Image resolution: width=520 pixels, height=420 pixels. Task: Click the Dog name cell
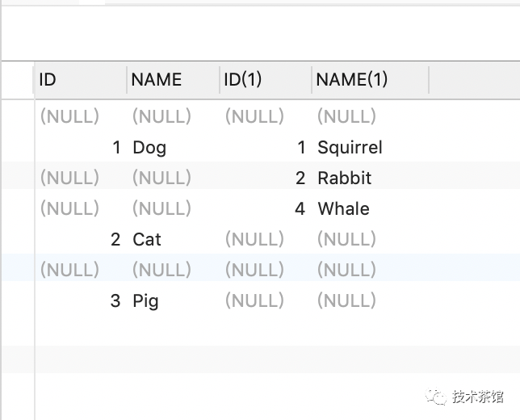click(149, 147)
